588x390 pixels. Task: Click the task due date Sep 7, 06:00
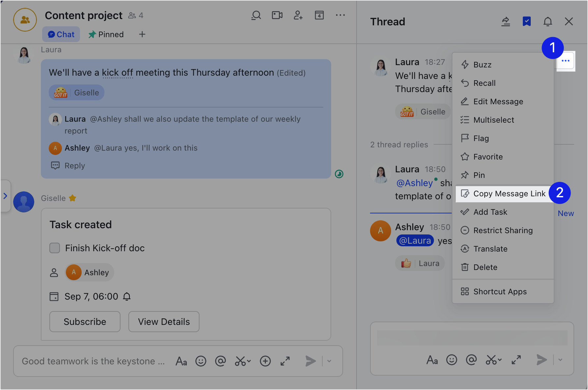click(91, 297)
